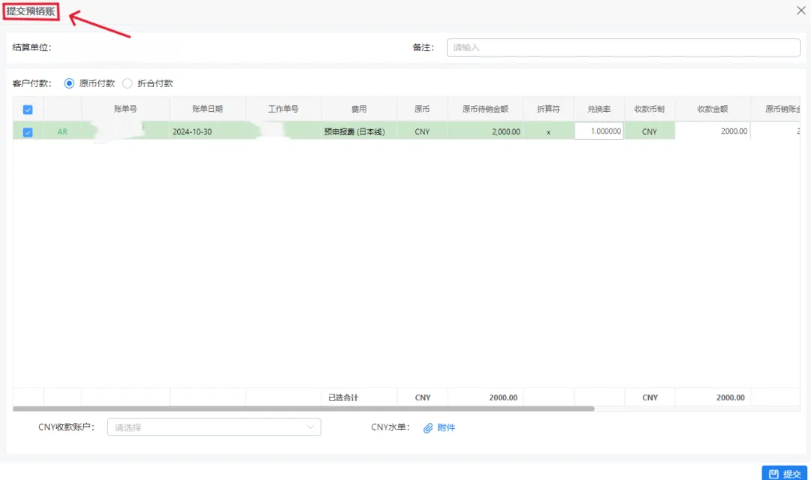
Task: Click the CNY cell in 原币 column
Action: tap(422, 132)
